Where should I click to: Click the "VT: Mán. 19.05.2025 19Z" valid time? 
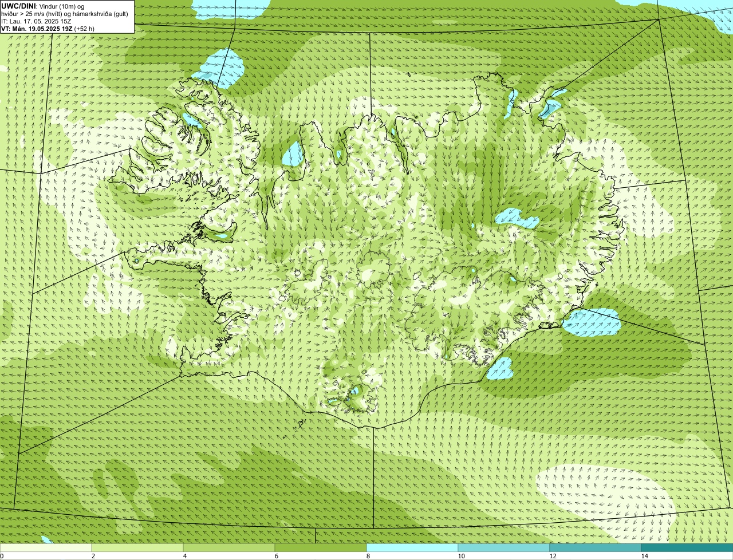click(x=37, y=29)
